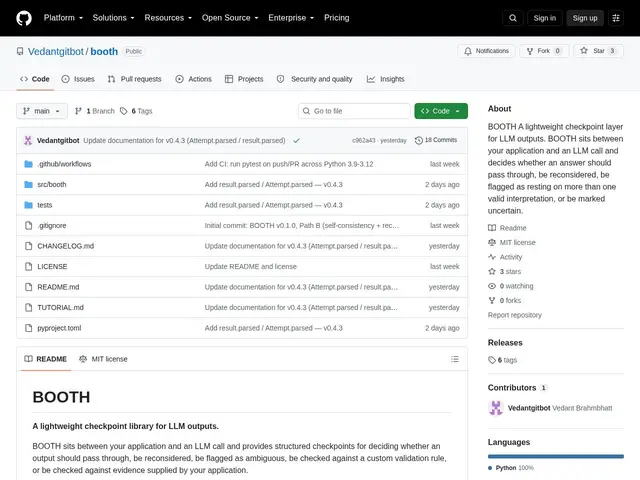Viewport: 640px width, 480px height.
Task: Select the MIT license tab in file viewer
Action: [103, 359]
